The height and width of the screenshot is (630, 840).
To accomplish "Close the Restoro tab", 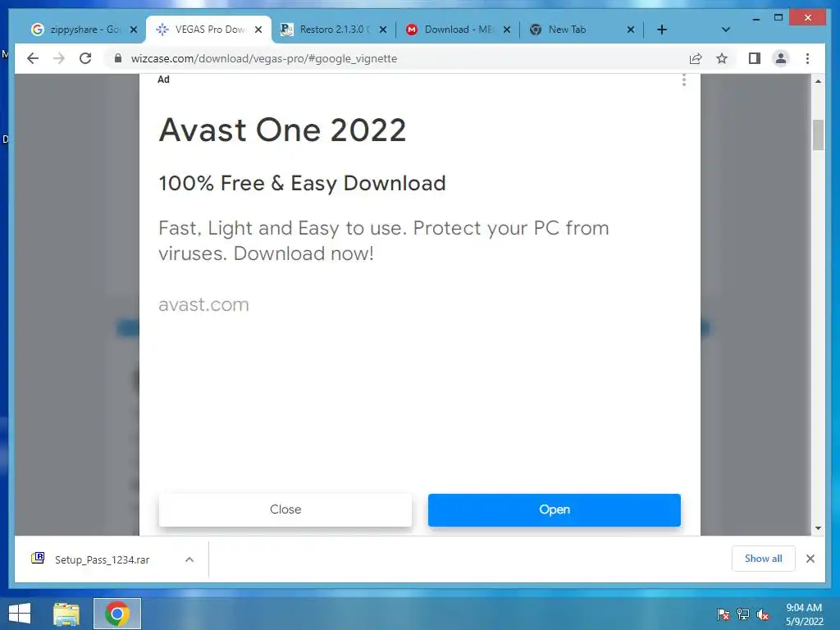I will click(x=383, y=30).
